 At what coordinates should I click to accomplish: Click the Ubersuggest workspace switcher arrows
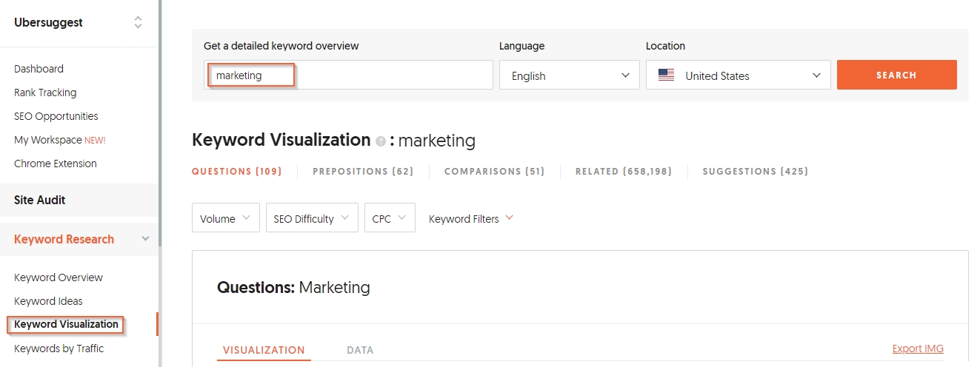(138, 23)
